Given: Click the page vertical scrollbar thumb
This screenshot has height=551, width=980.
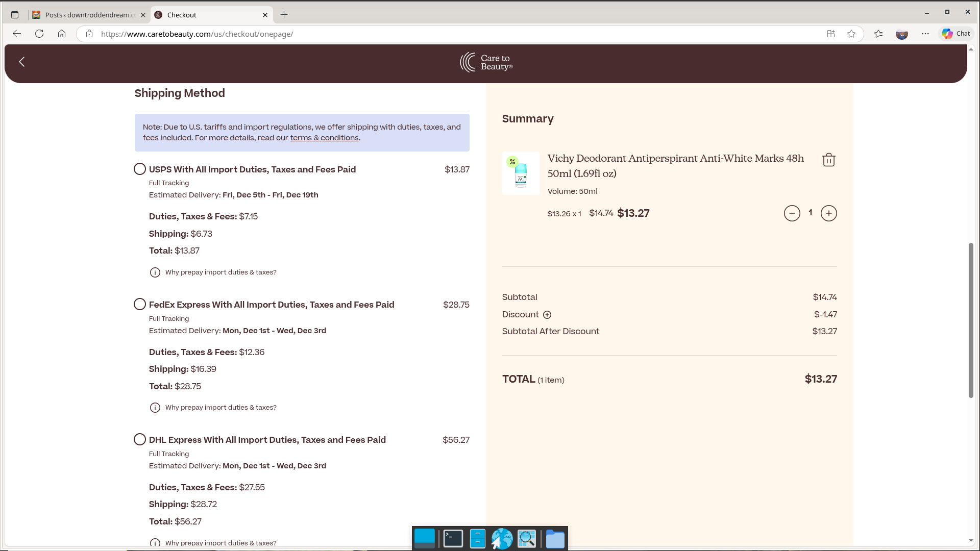Looking at the screenshot, I should point(971,320).
